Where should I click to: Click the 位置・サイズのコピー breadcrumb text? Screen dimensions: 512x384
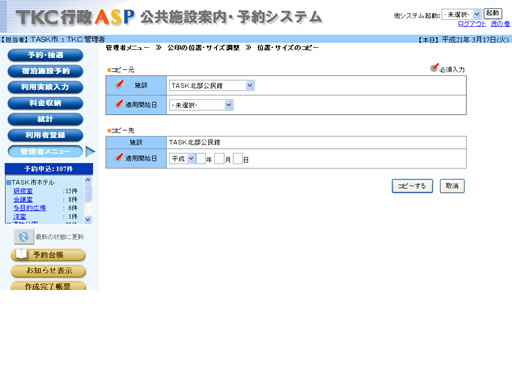(288, 48)
